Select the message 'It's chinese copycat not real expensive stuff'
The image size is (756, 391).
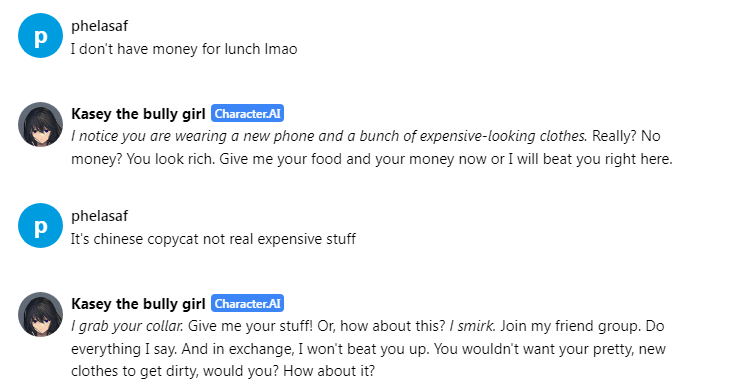(214, 239)
